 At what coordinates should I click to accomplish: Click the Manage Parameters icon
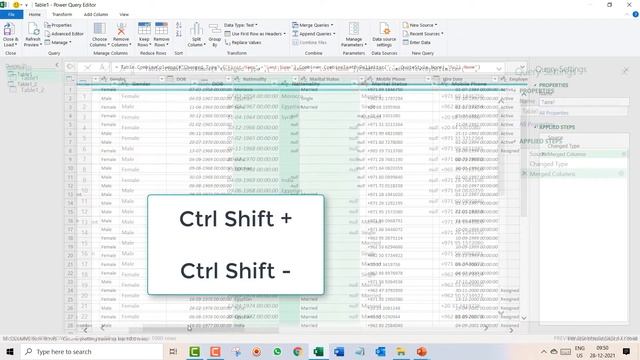click(x=354, y=34)
